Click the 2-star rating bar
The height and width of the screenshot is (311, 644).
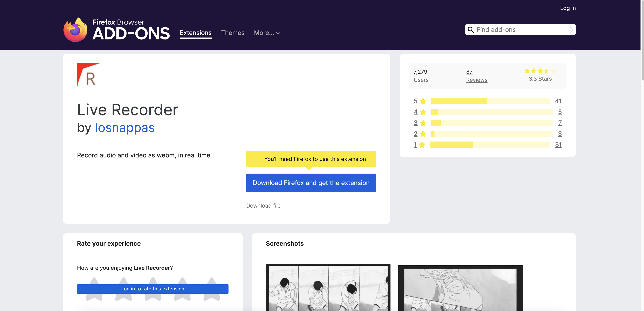coord(491,134)
